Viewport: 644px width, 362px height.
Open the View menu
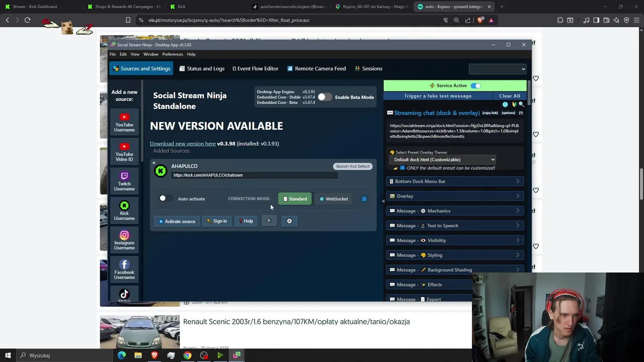click(135, 54)
